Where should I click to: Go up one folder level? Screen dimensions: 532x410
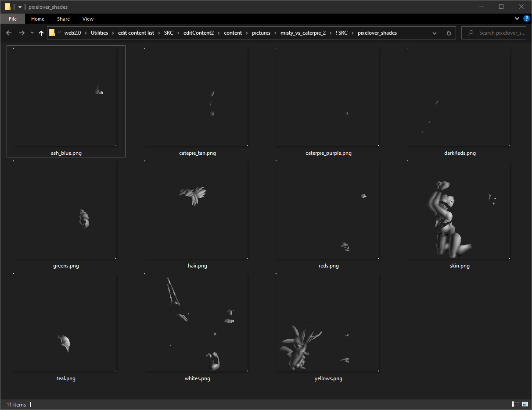(x=41, y=33)
